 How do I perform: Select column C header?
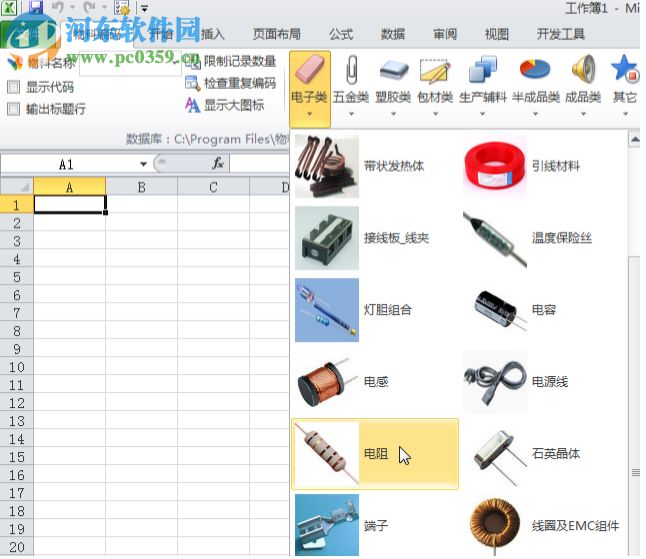pos(213,187)
